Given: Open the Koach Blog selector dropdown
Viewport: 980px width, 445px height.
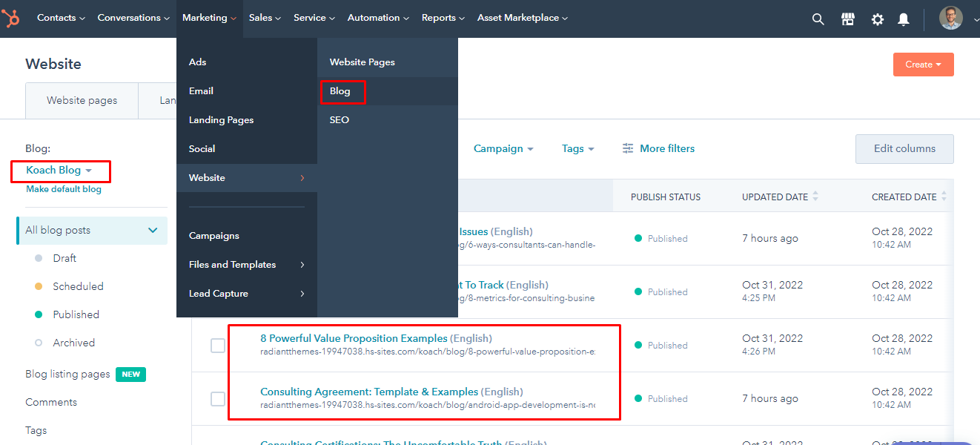Looking at the screenshot, I should (59, 171).
